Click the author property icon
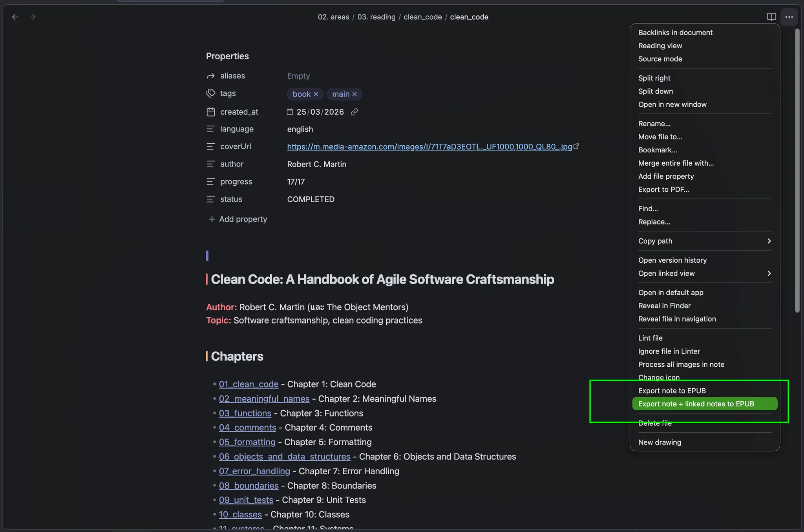804x532 pixels. tap(211, 164)
